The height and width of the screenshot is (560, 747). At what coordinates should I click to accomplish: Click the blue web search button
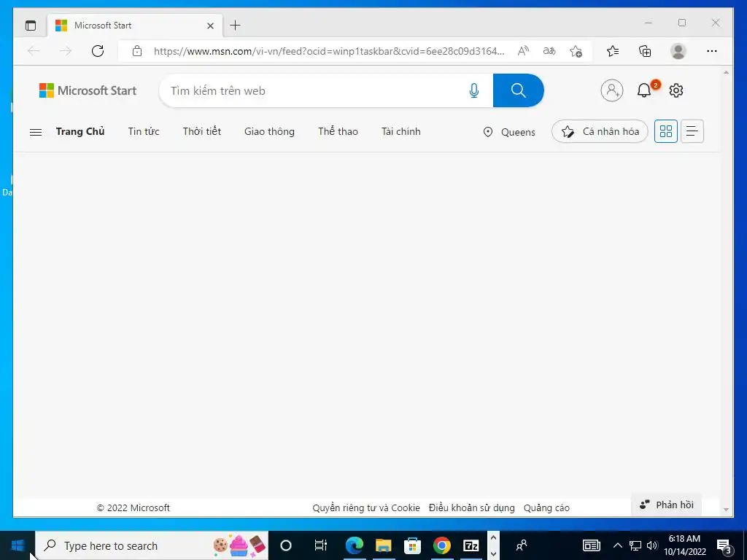[519, 90]
